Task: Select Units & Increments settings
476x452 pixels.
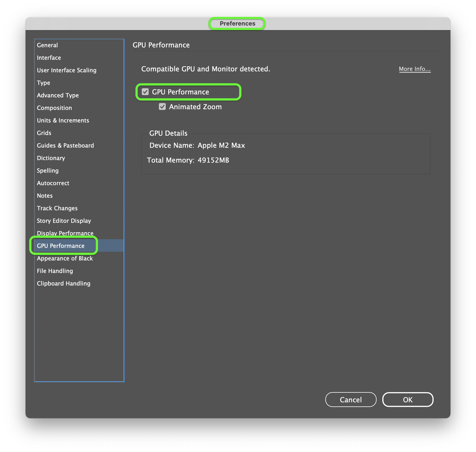Action: pyautogui.click(x=63, y=120)
